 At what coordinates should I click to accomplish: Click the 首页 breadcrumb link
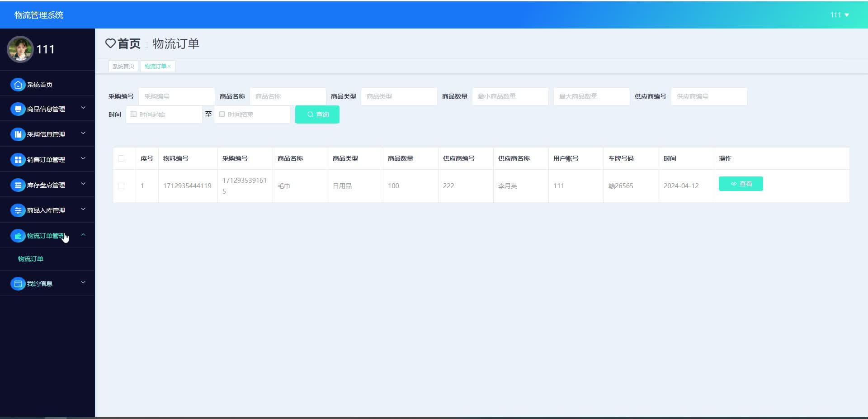(x=129, y=43)
